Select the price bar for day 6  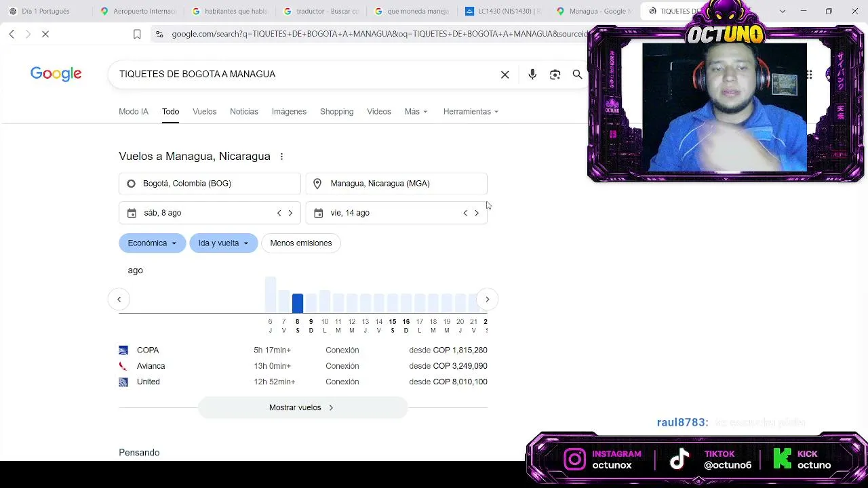pyautogui.click(x=271, y=295)
